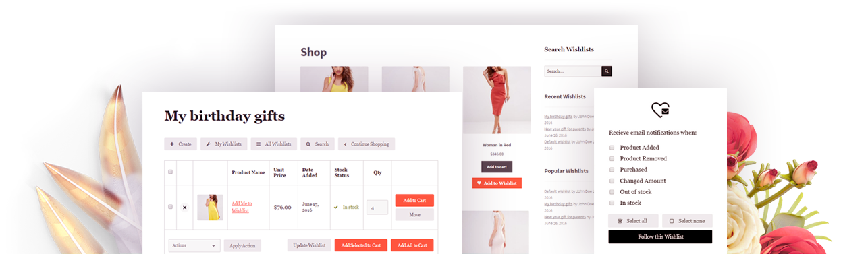Screen dimensions: 868x254
Task: Click the Apply Action button
Action: pyautogui.click(x=242, y=246)
